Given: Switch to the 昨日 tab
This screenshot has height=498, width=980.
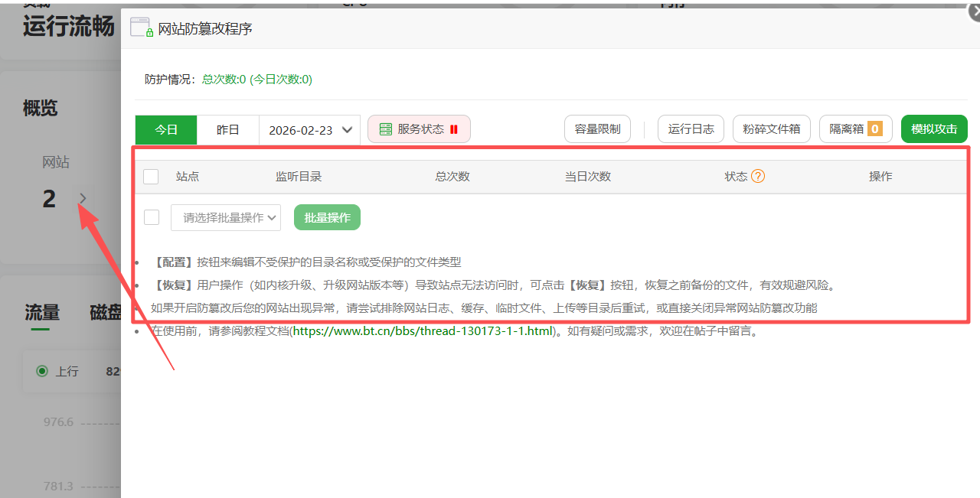Looking at the screenshot, I should [x=227, y=129].
